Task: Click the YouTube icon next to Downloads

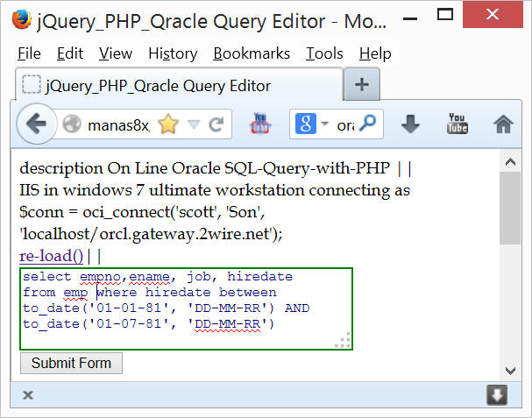Action: pyautogui.click(x=457, y=124)
